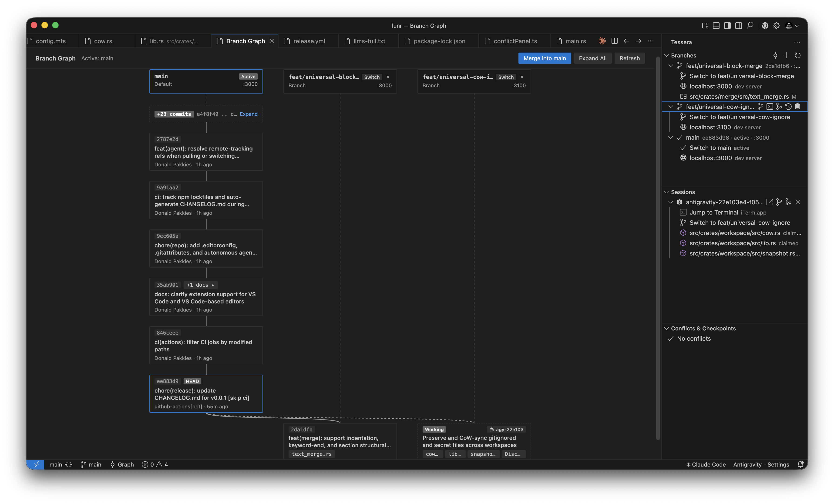Collapse the Branches section
Viewport: 834px width, 504px height.
[666, 56]
